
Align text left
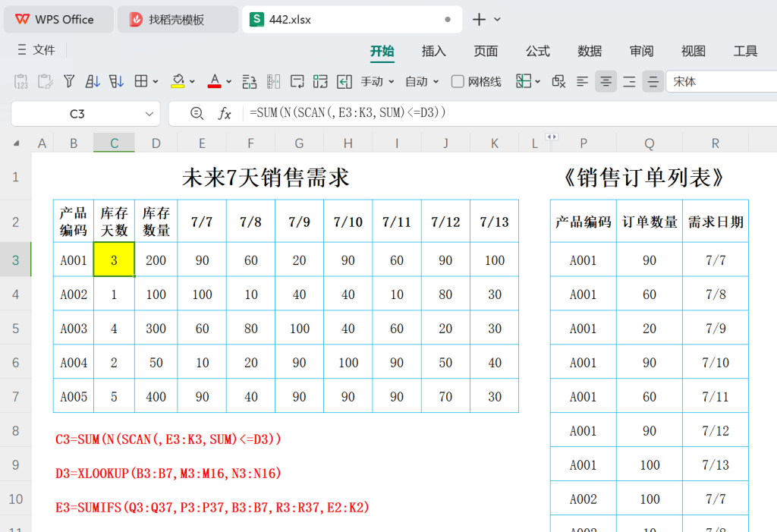[582, 81]
